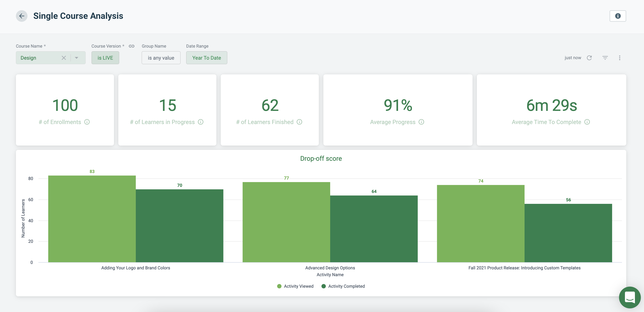Open the dashboard filters icon
This screenshot has width=644, height=312.
tap(605, 58)
